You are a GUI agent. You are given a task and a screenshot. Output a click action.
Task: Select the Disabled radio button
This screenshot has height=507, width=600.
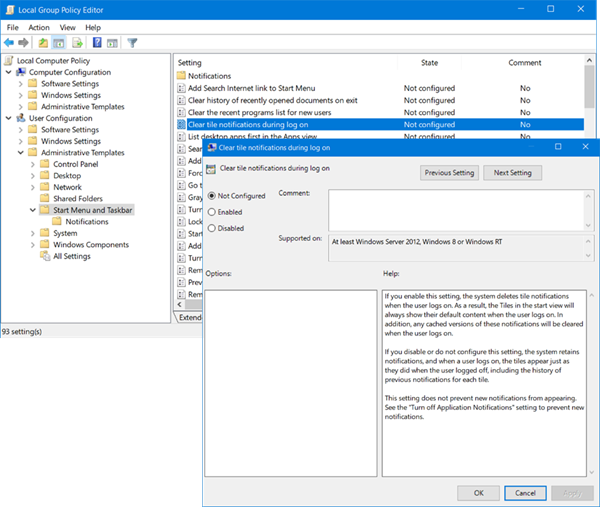point(212,228)
